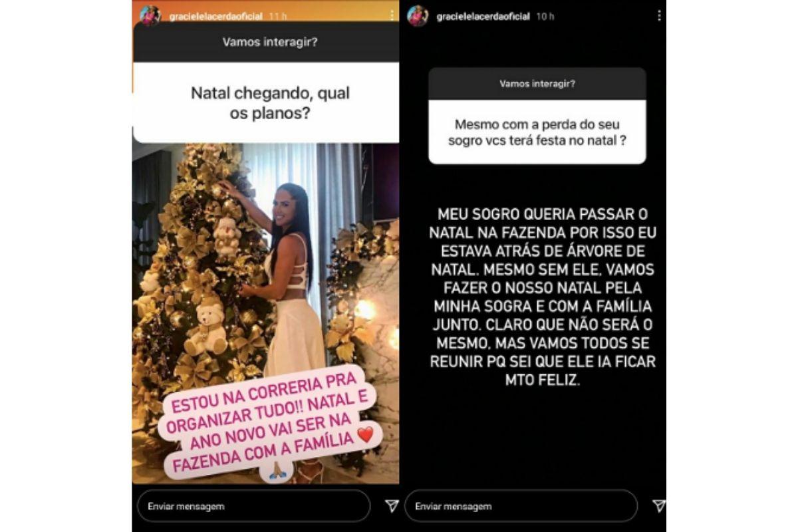The image size is (798, 532).
Task: Click the 11 h timestamp on left story
Action: (278, 16)
